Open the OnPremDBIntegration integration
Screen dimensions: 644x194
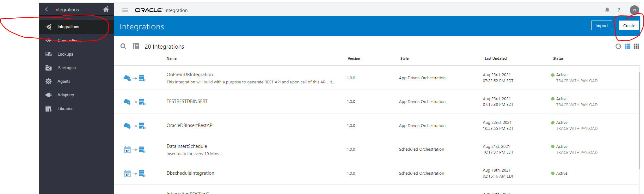(190, 75)
